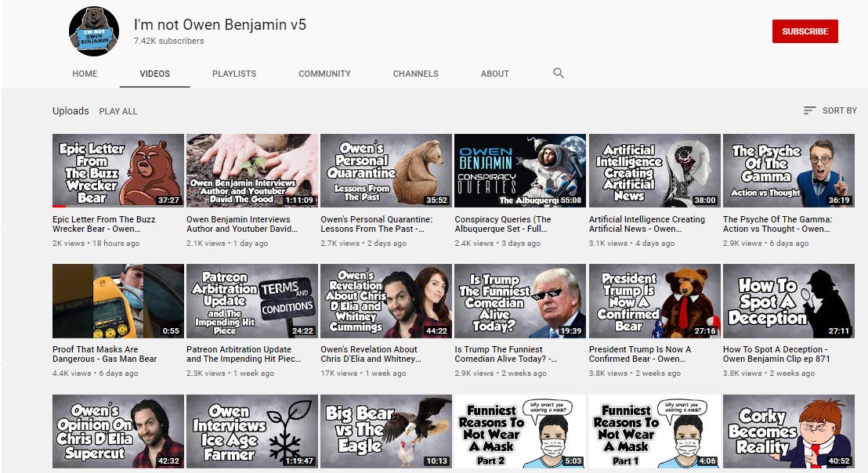Screen dimensions: 868x473
Task: Click the 37:27 duration badge
Action: coord(168,200)
